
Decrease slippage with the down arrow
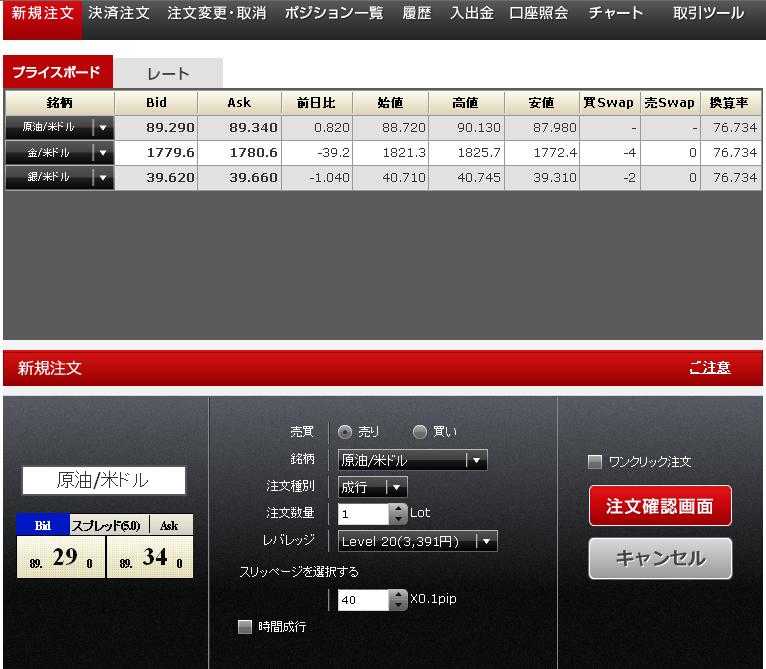(x=399, y=605)
